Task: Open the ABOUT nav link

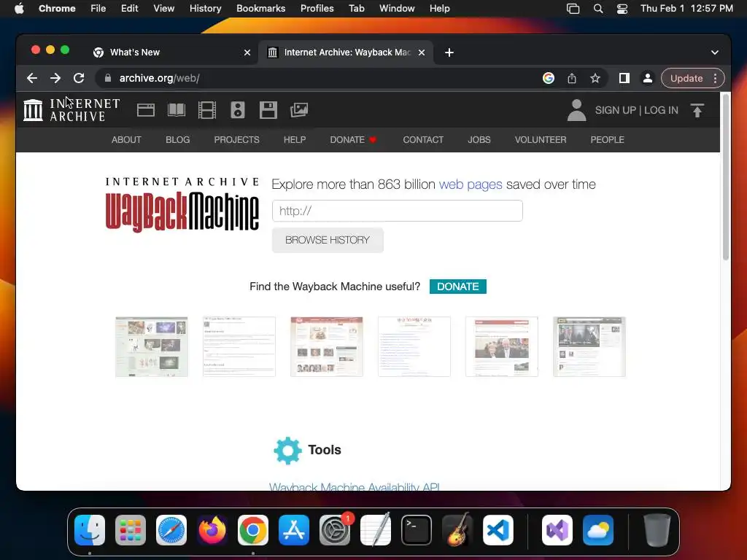Action: (x=126, y=139)
